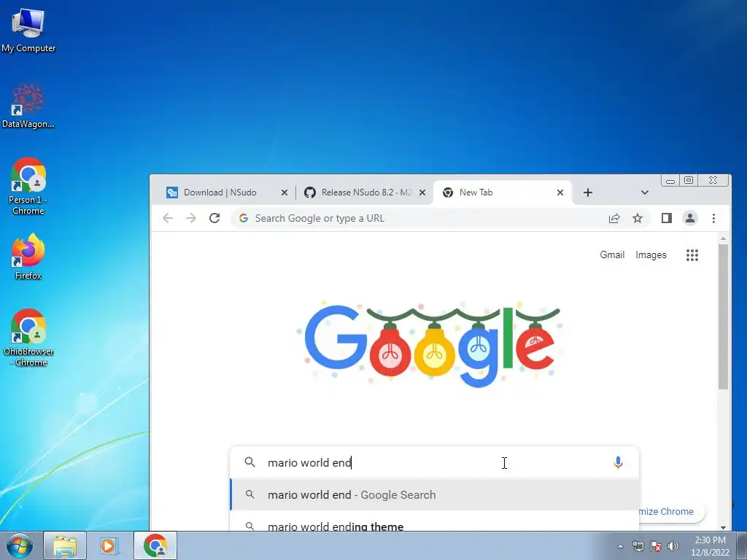This screenshot has height=560, width=747.
Task: Launch Firefox from the desktop
Action: pyautogui.click(x=28, y=256)
